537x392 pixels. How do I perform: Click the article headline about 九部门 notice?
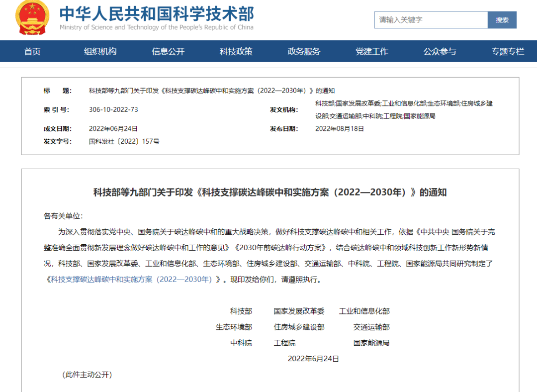click(x=270, y=193)
